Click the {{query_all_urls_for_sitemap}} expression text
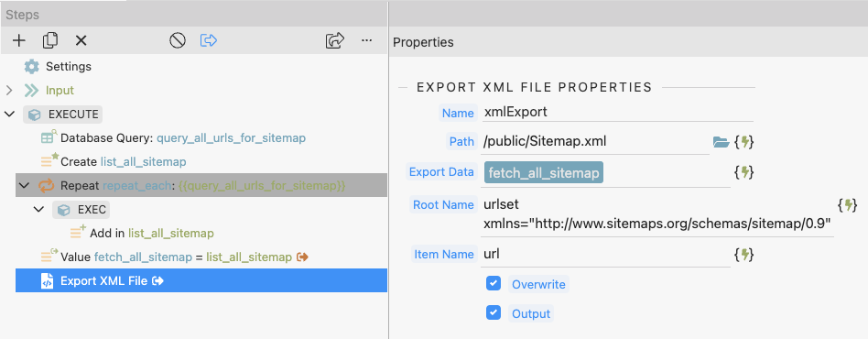Viewport: 868px width, 339px height. [x=263, y=186]
